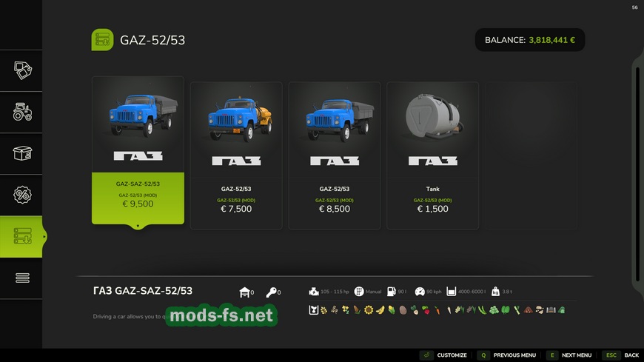This screenshot has width=644, height=362.
Task: Click the CUSTOMIZE button in bottom bar
Action: 444,355
